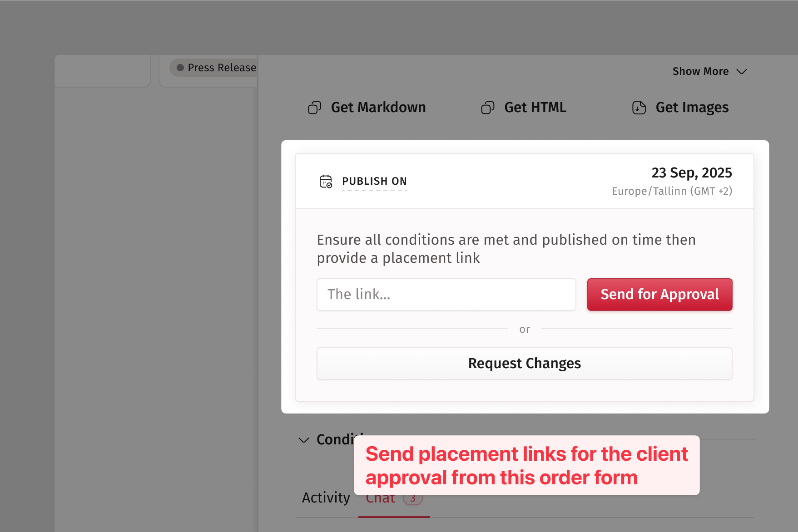The image size is (798, 532).
Task: Click the Show More label
Action: (x=700, y=72)
